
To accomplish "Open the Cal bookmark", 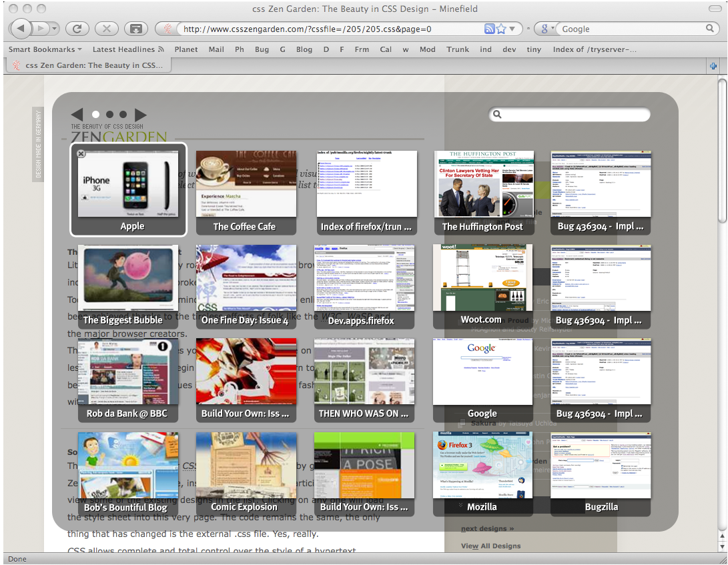I will (x=386, y=49).
